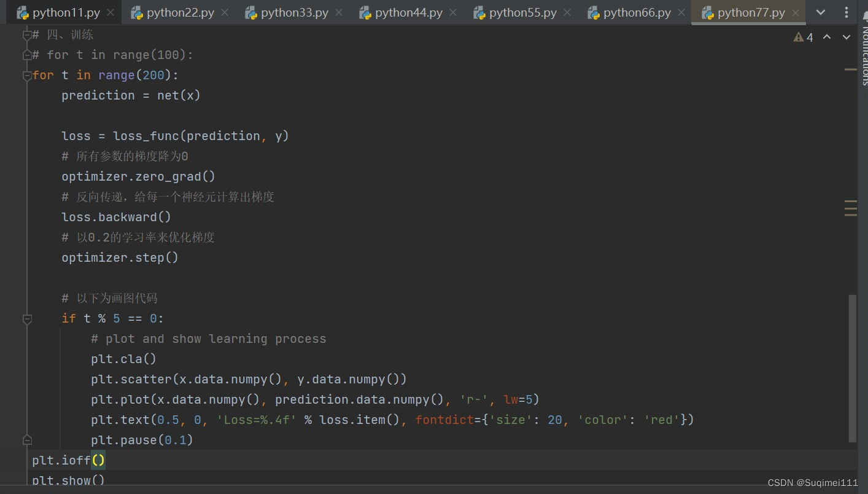The width and height of the screenshot is (868, 494).
Task: Close the python33.py tab
Action: pyautogui.click(x=339, y=13)
